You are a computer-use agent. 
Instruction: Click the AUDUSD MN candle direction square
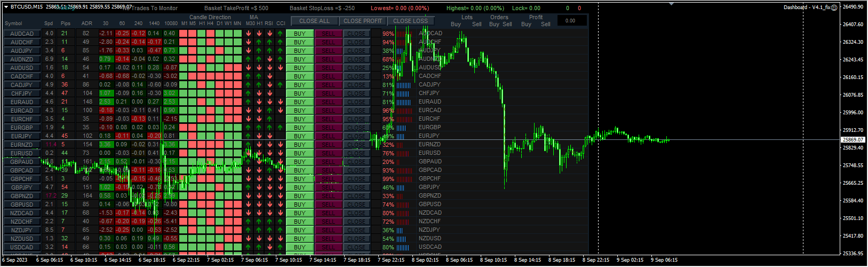[237, 68]
